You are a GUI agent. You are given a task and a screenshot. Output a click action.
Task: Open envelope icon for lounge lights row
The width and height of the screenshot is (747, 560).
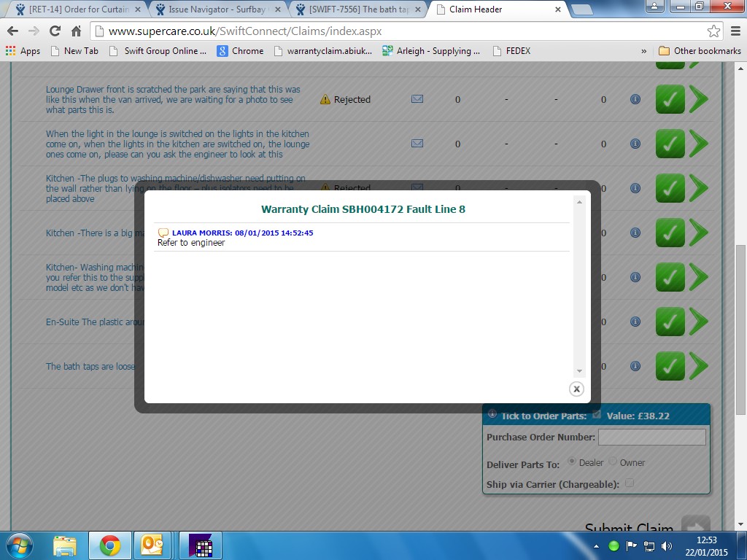(417, 144)
